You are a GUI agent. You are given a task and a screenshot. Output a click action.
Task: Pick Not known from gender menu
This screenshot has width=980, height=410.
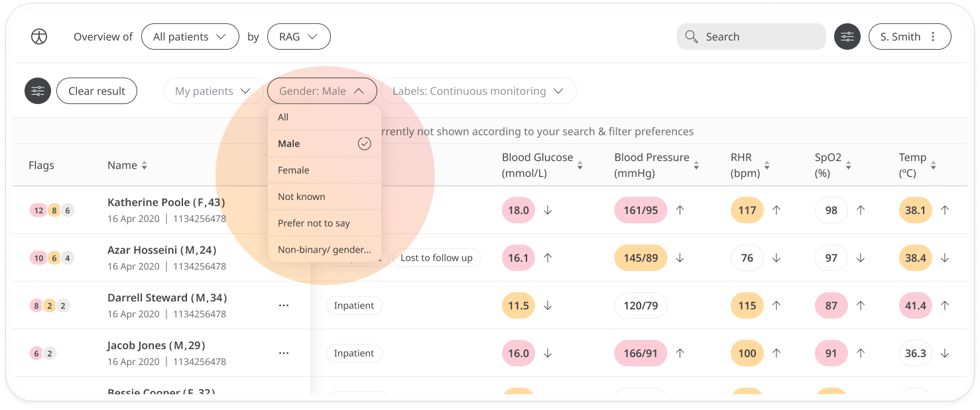click(x=324, y=197)
